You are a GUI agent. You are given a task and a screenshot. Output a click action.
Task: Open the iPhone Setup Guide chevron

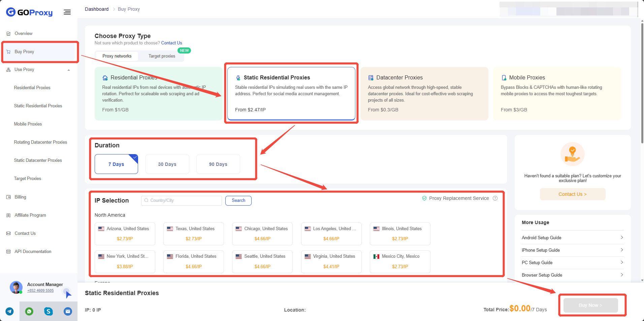click(622, 250)
